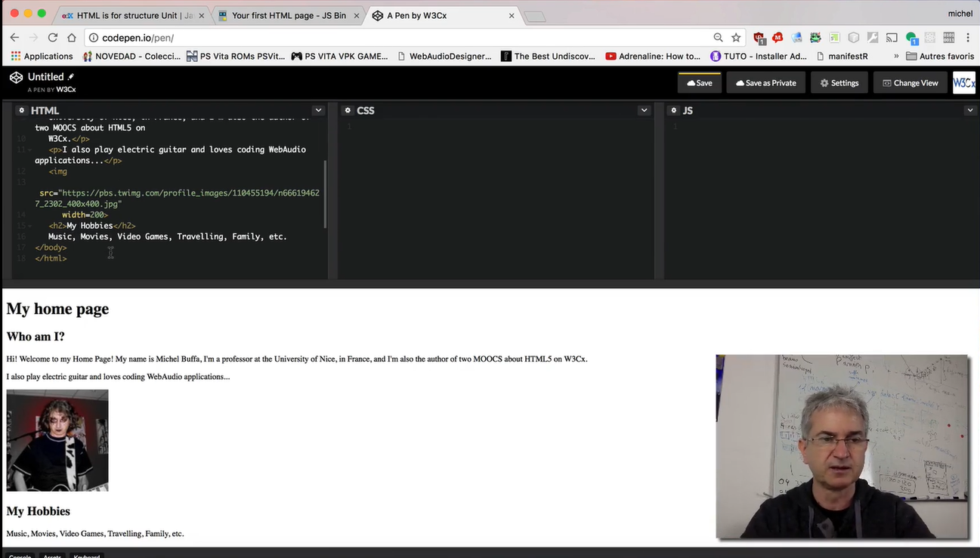980x558 pixels.
Task: Open the WebAudioDesigner bookmark
Action: (444, 56)
